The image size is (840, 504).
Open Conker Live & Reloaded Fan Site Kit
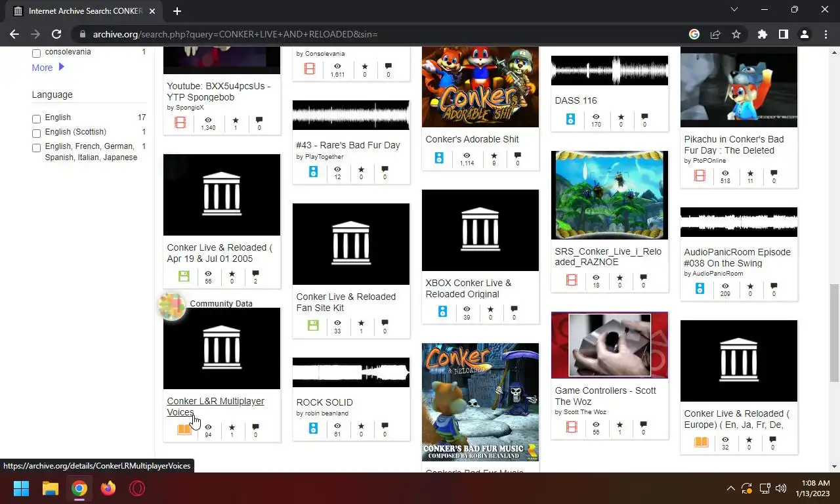346,302
